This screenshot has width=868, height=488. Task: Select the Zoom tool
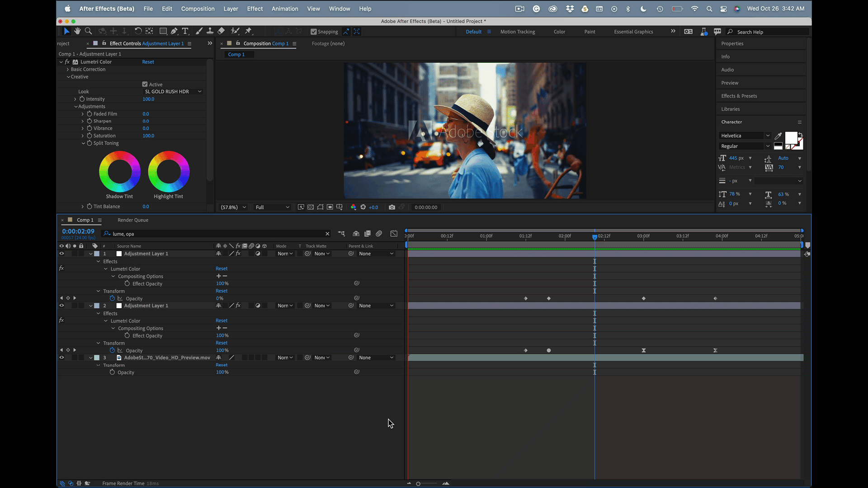point(89,31)
